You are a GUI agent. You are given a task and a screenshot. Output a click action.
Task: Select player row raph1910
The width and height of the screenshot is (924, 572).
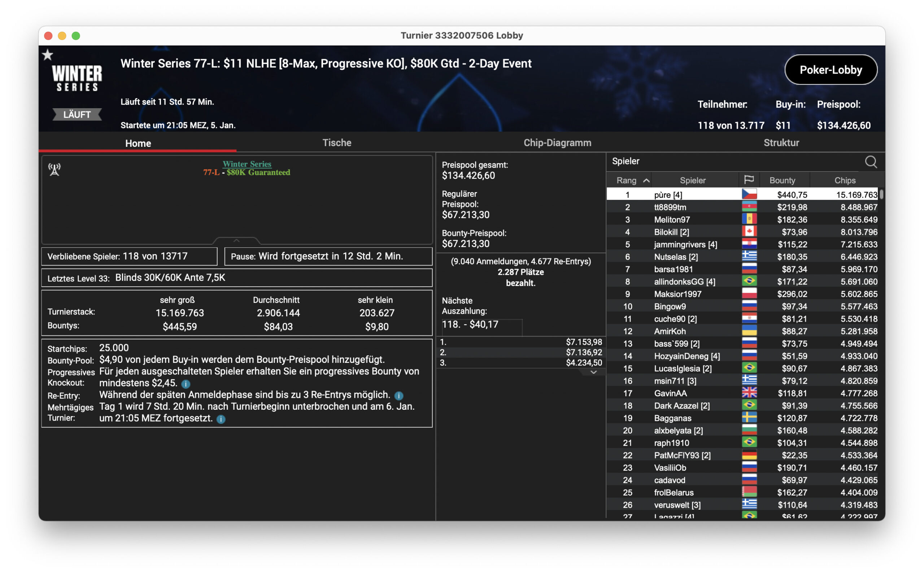(x=742, y=443)
